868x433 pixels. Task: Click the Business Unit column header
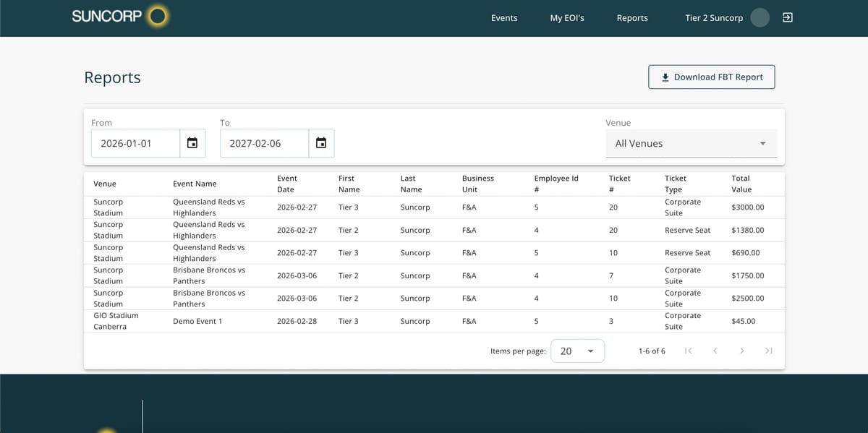pos(478,184)
